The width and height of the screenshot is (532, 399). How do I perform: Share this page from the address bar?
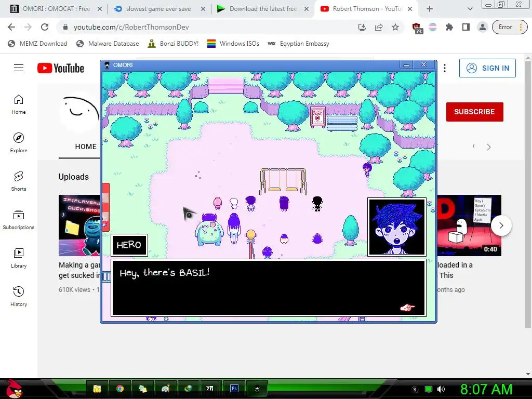coord(379,27)
